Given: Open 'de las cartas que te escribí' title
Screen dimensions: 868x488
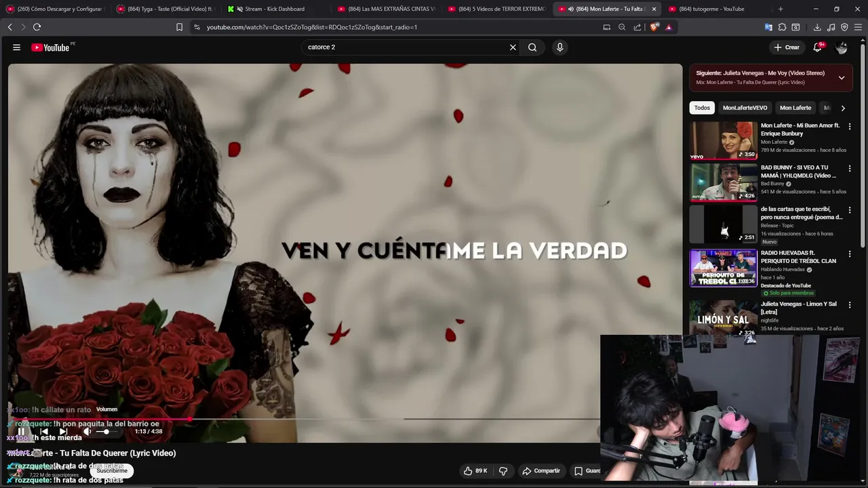Looking at the screenshot, I should [801, 213].
